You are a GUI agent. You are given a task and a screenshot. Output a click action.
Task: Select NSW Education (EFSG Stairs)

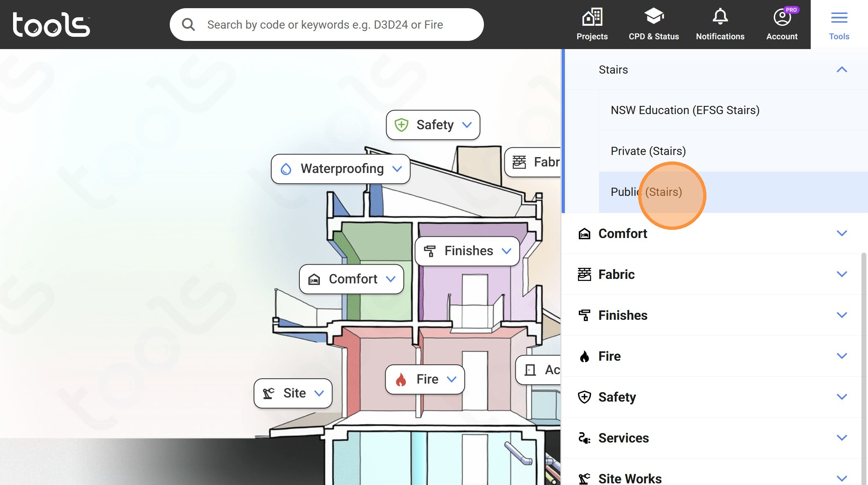coord(685,110)
